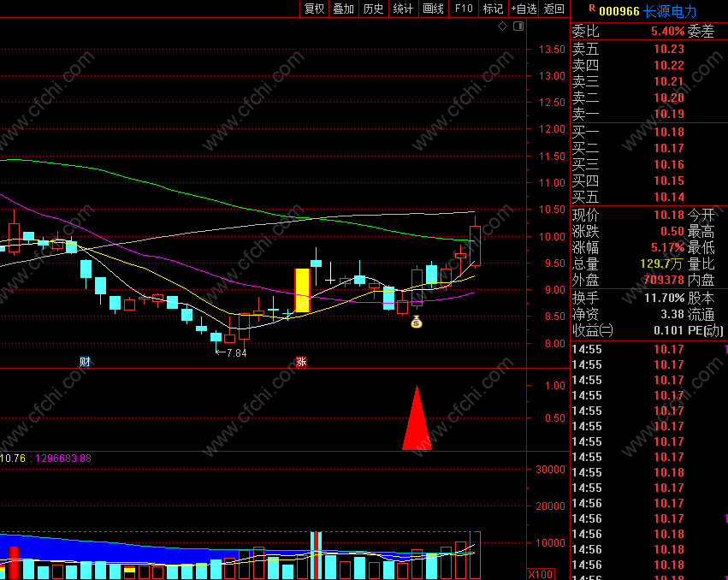The image size is (728, 580).
Task: Click the diamond icon above chart
Action: pyautogui.click(x=502, y=26)
